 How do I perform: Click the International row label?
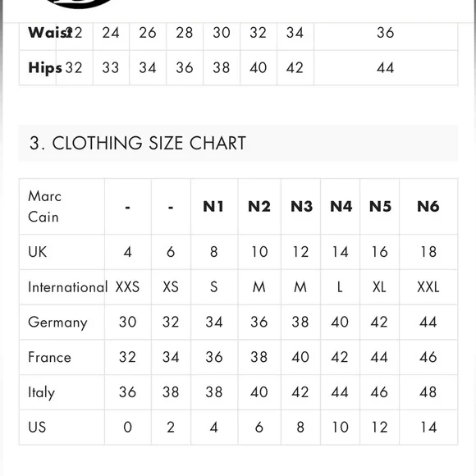click(x=67, y=287)
